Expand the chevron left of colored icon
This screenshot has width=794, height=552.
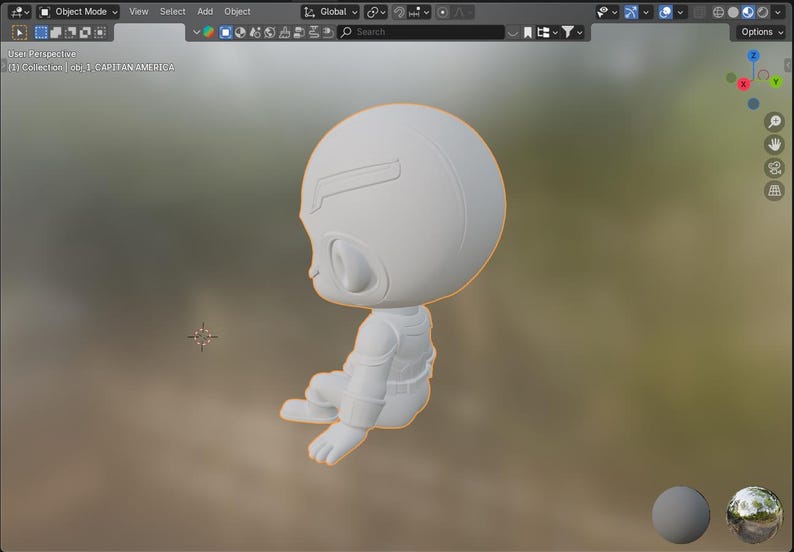coord(196,32)
